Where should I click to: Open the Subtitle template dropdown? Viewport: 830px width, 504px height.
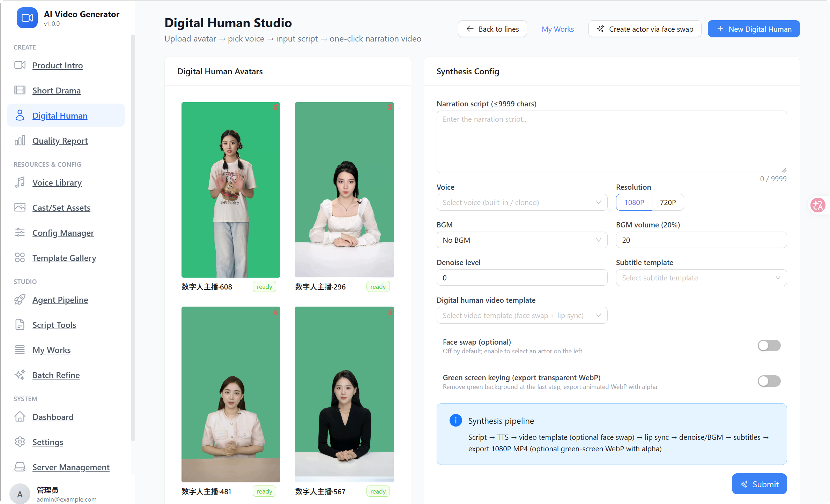701,278
